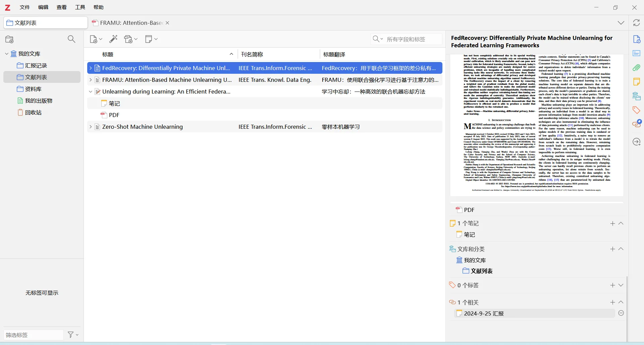Click the sync refresh icon
The height and width of the screenshot is (345, 644).
636,23
